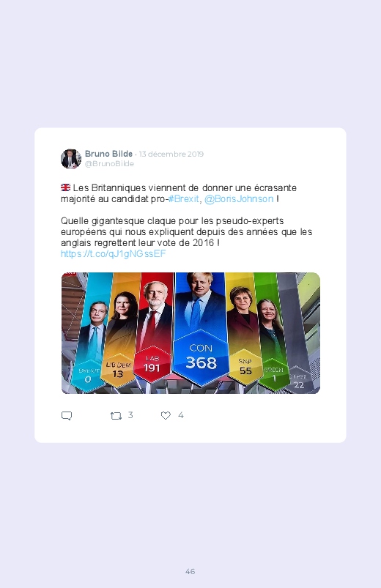
Task: Click the heart like icon
Action: click(x=166, y=415)
